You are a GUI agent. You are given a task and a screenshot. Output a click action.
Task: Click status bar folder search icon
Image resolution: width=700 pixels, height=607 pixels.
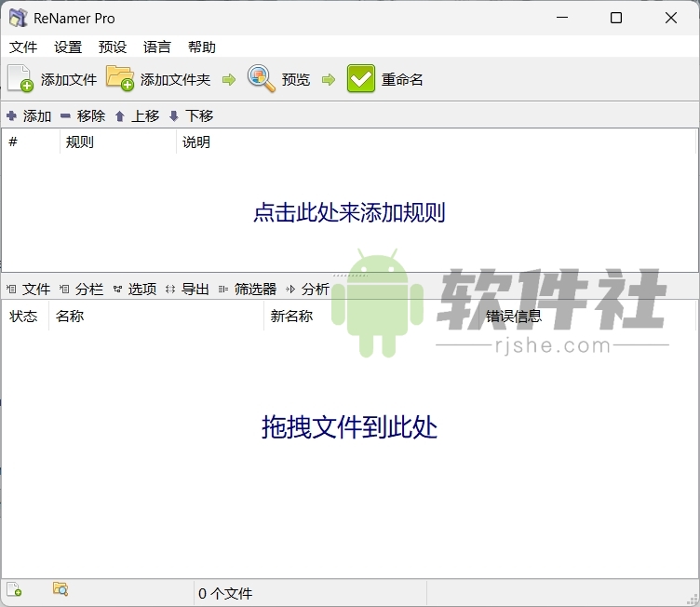(x=61, y=588)
